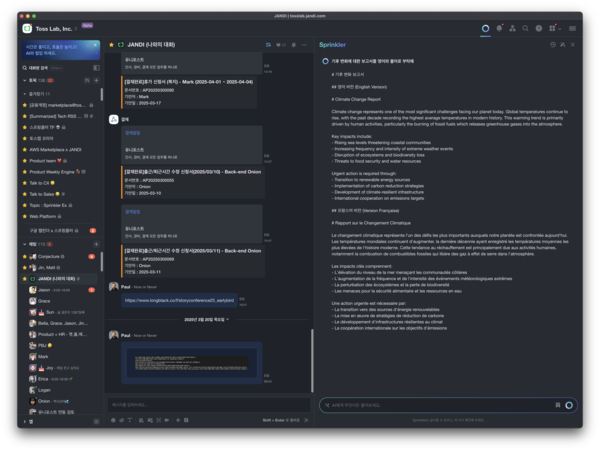Viewport: 600px width, 451px height.
Task: Open the longblack.co story conference link
Action: [x=179, y=299]
